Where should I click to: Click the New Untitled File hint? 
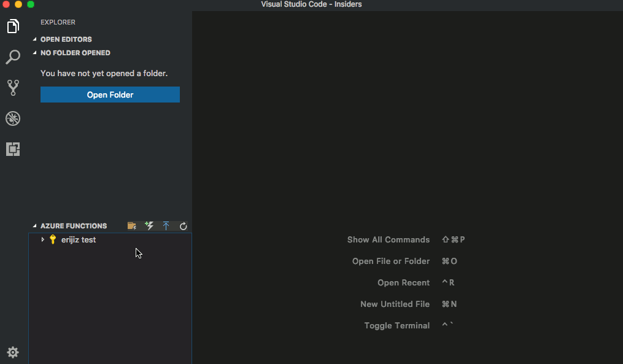(395, 304)
